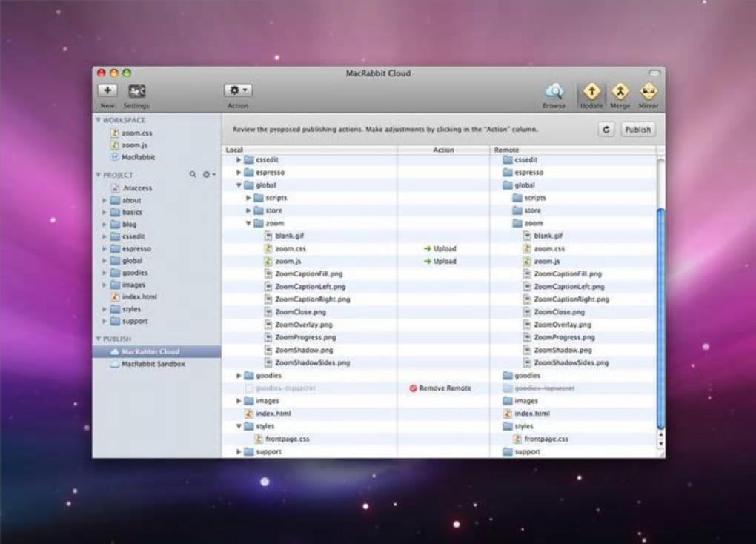
Task: Collapse the PUBLISH section
Action: [99, 339]
